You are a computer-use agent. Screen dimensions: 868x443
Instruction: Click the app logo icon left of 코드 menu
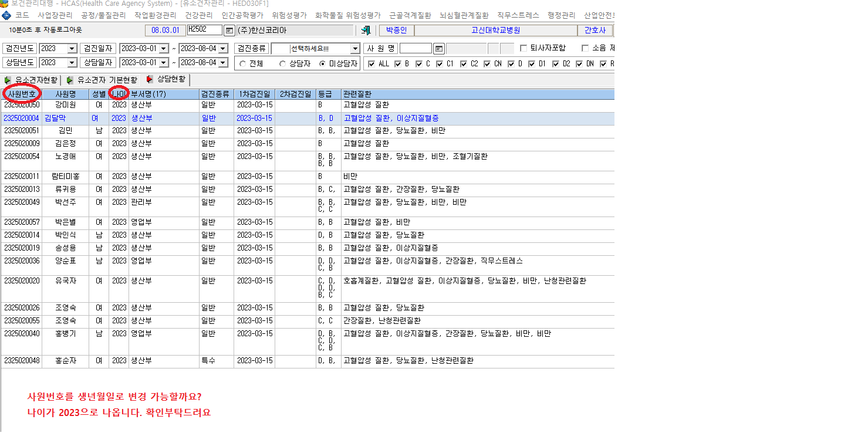coord(6,15)
